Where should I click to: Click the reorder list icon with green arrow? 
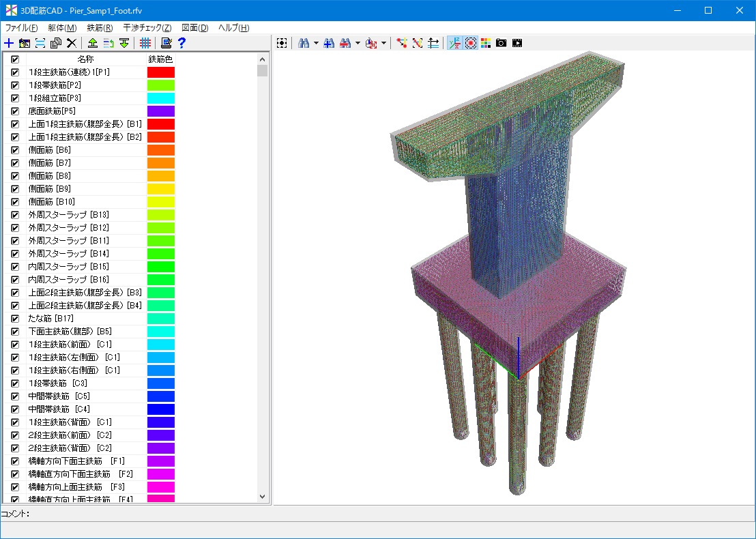108,44
